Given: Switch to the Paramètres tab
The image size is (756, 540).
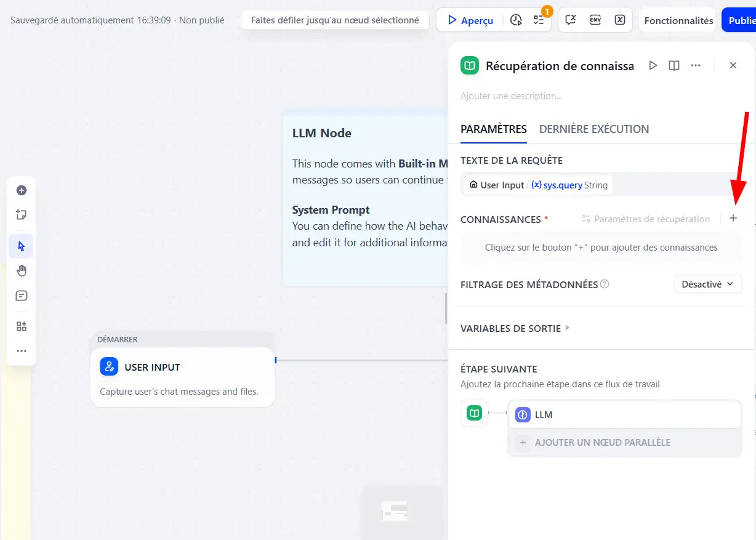Looking at the screenshot, I should pyautogui.click(x=494, y=129).
